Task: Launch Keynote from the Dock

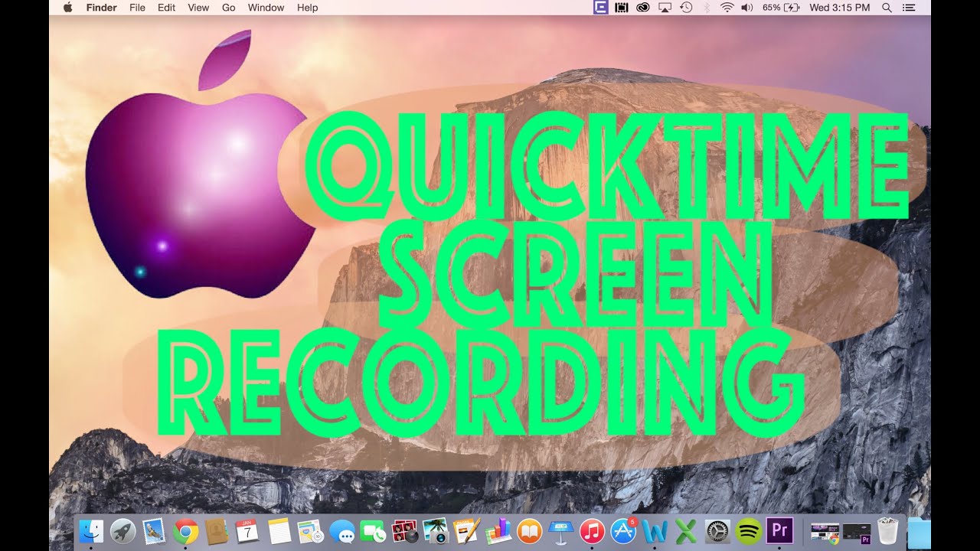Action: point(560,530)
